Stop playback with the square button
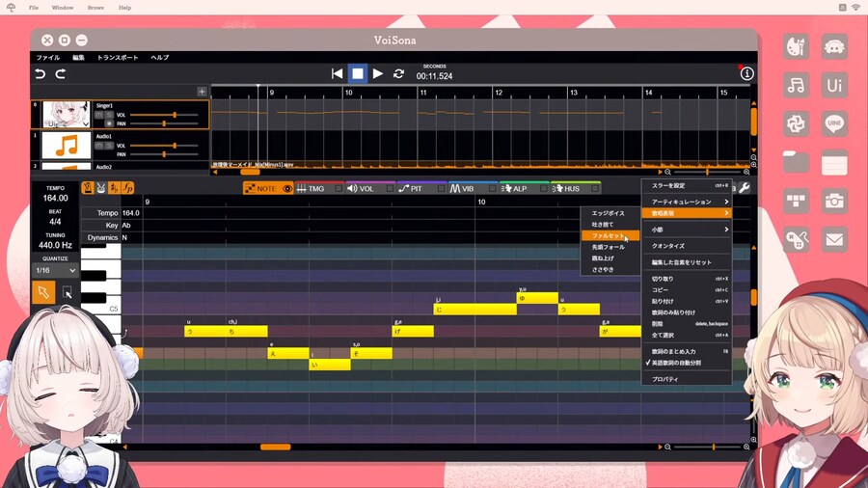Screen dimensions: 868x488 (x=358, y=73)
